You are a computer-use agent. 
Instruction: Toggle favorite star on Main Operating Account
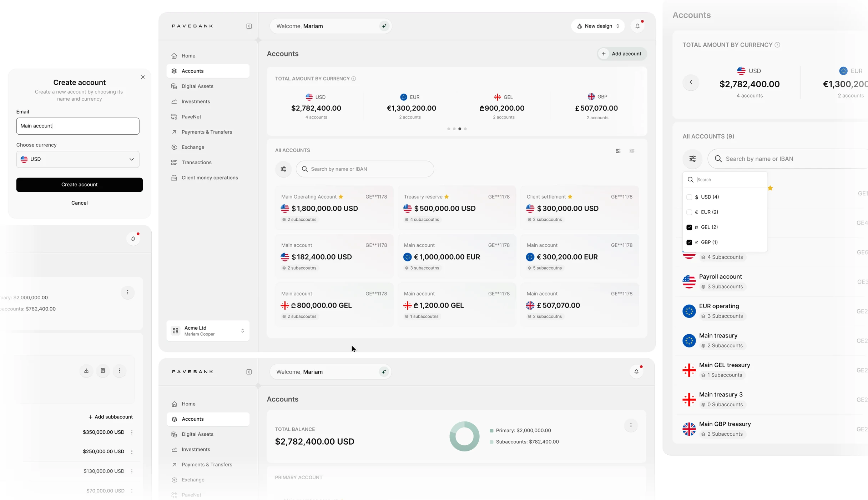[x=341, y=197]
